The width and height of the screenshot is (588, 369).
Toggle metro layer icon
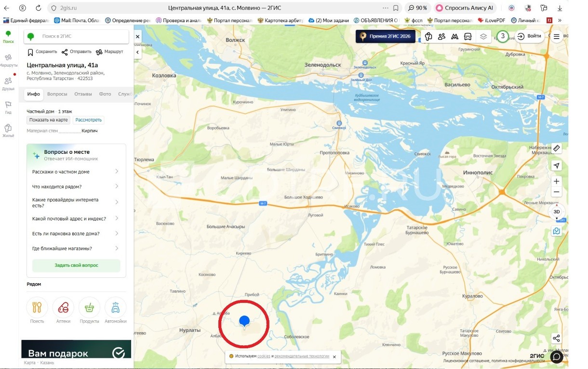pos(454,37)
